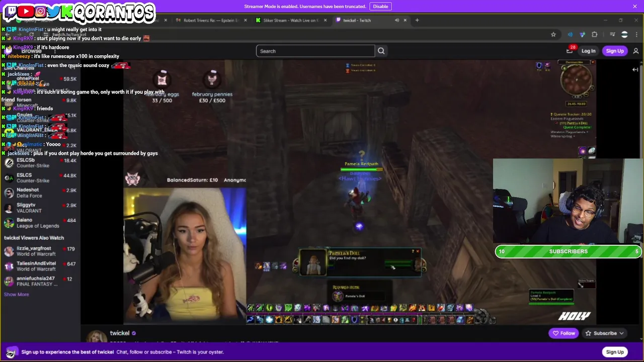The height and width of the screenshot is (362, 644).
Task: Open the ESLCSb Counter-Strike channel
Action: click(40, 163)
